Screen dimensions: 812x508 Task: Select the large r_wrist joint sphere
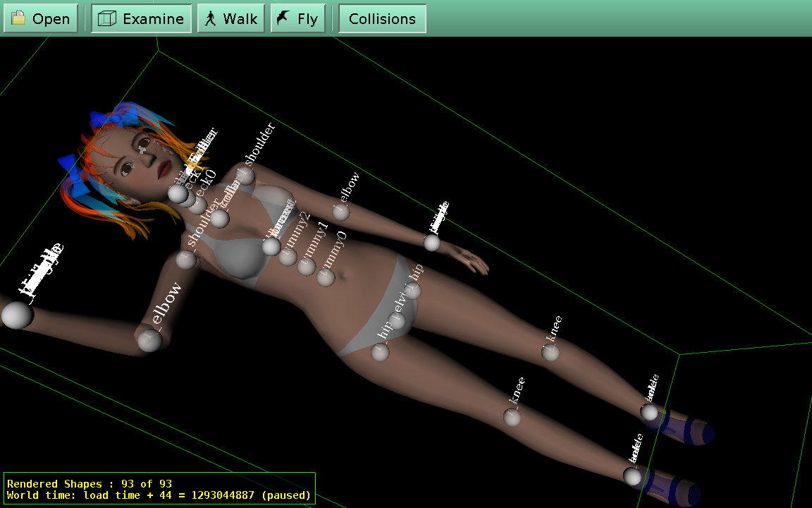(x=17, y=315)
